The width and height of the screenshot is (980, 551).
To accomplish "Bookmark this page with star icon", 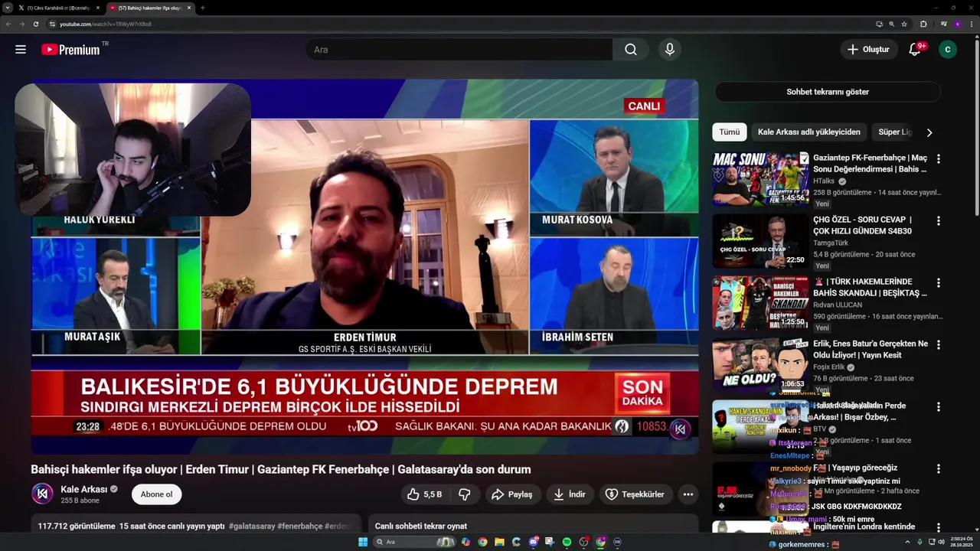I will pyautogui.click(x=904, y=24).
